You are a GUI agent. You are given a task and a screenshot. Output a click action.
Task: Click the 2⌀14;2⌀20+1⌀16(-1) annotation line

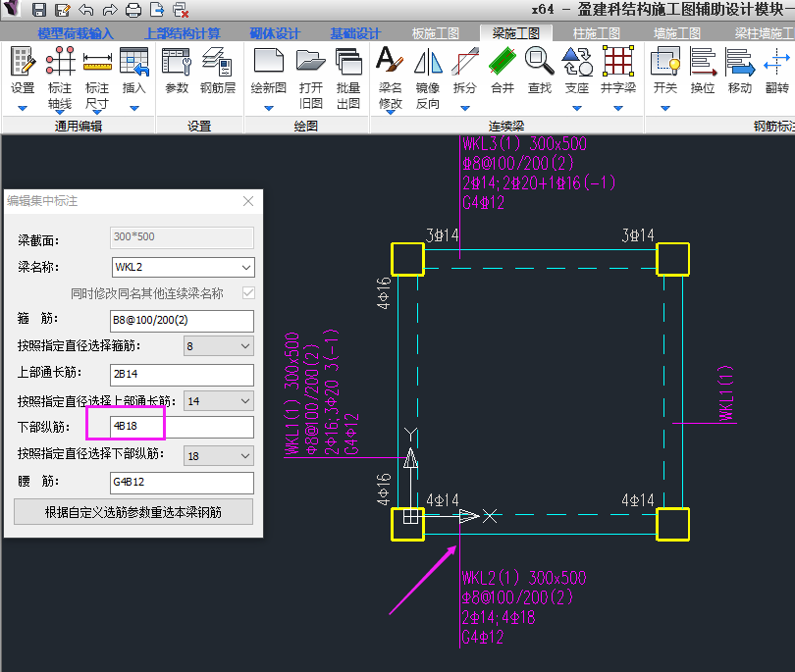coord(539,182)
